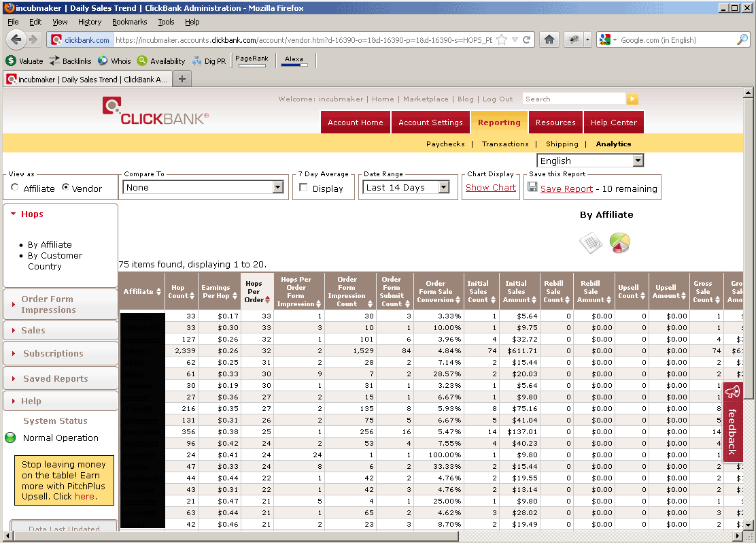Image resolution: width=756 pixels, height=543 pixels.
Task: Open the English language dropdown
Action: click(589, 161)
